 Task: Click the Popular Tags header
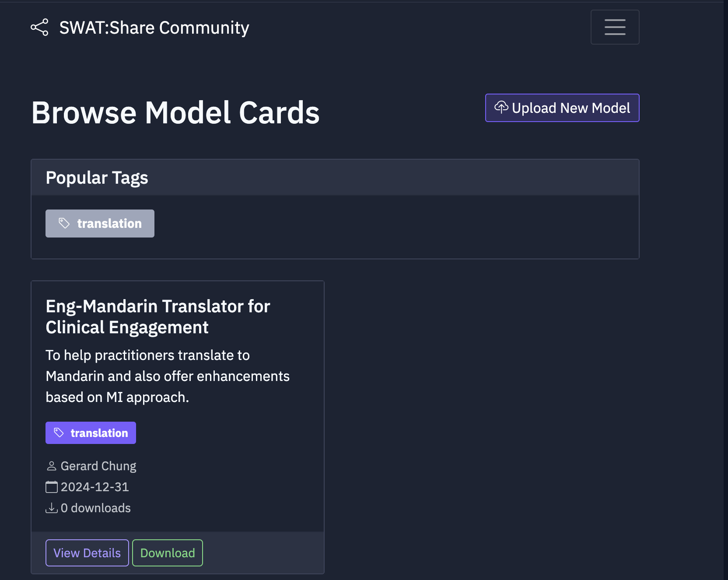(x=335, y=178)
